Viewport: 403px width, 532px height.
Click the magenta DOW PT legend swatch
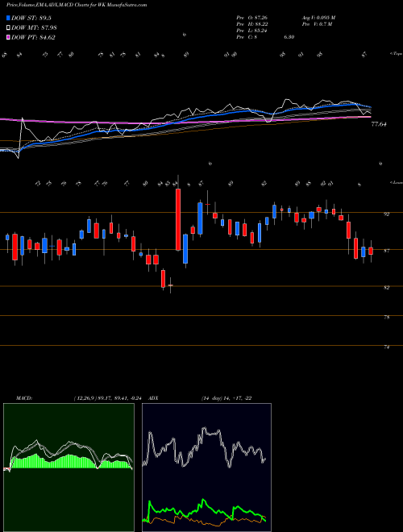(8, 38)
